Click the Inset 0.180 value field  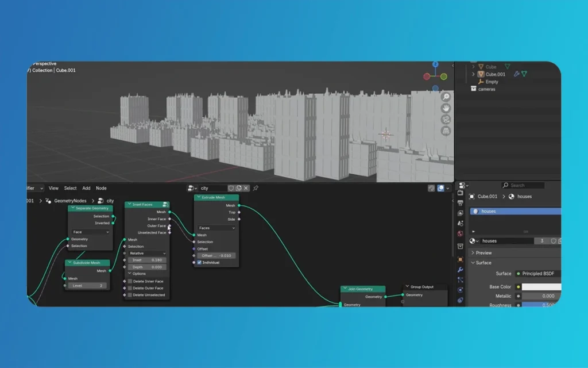pyautogui.click(x=147, y=260)
